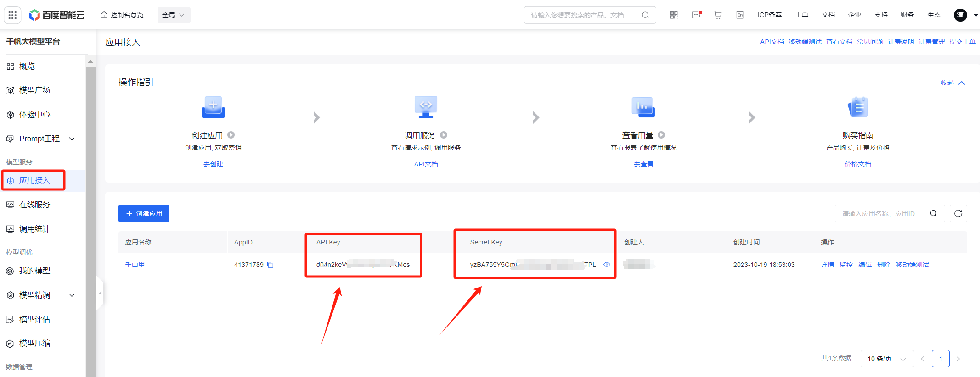Image resolution: width=980 pixels, height=377 pixels.
Task: Collapse the 操作指引 panel via 收起
Action: [x=953, y=83]
